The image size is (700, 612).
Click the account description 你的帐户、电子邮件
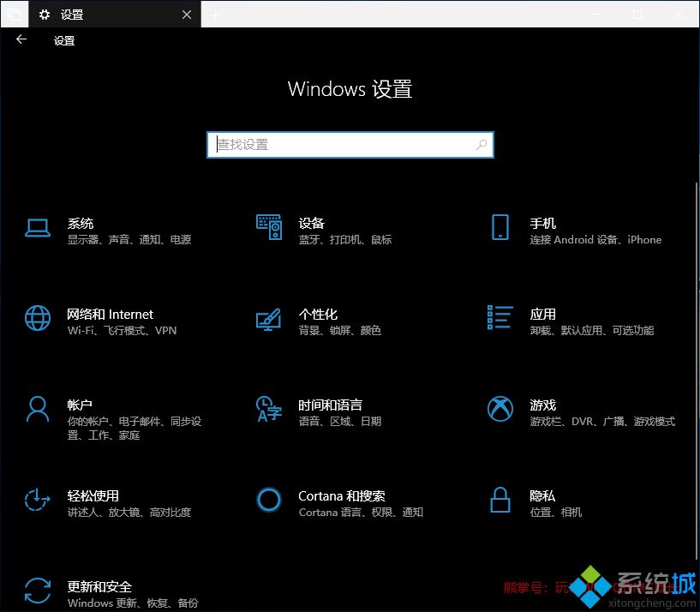[135, 428]
